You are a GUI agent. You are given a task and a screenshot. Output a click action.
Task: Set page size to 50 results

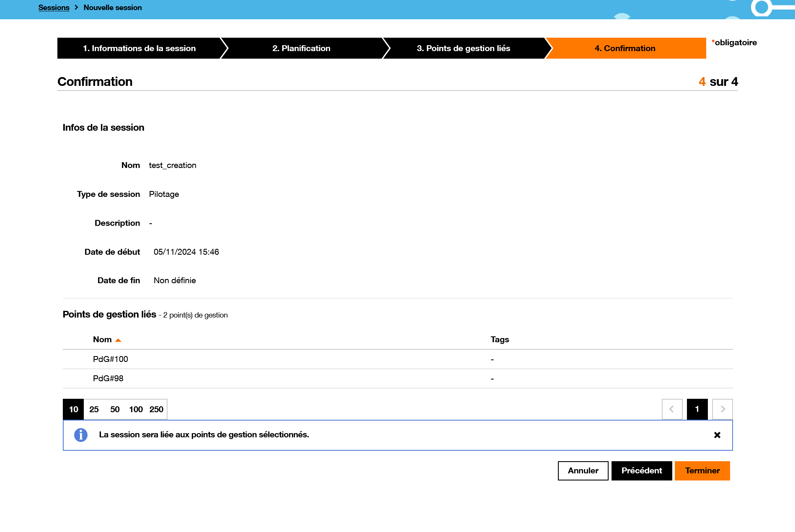click(x=114, y=409)
